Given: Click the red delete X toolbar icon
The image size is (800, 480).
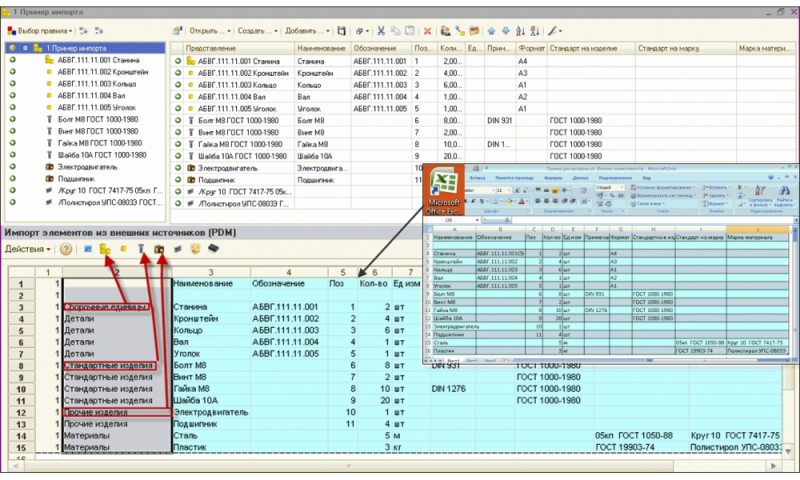Looking at the screenshot, I should tap(427, 31).
